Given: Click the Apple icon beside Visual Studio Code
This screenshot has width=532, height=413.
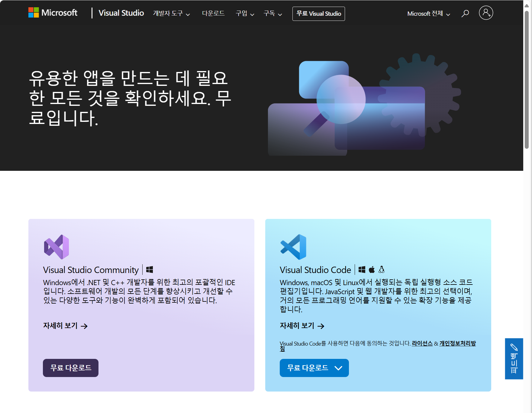Looking at the screenshot, I should click(372, 269).
